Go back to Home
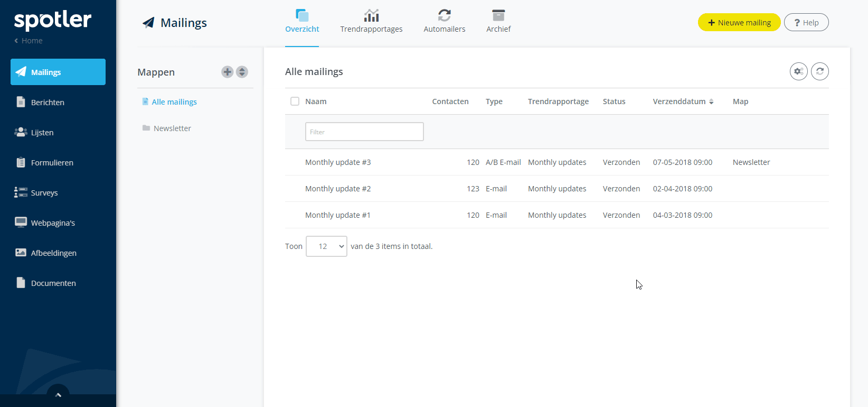The width and height of the screenshot is (868, 407). pos(29,41)
